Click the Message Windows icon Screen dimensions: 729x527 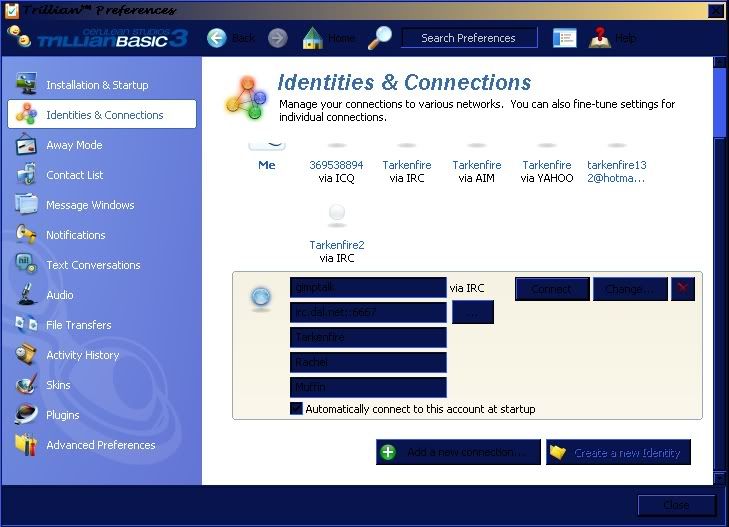coord(26,204)
